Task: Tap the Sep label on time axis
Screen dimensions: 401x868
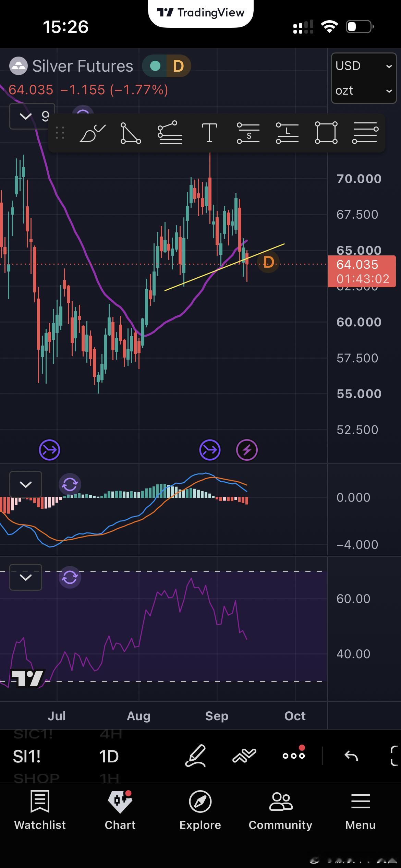Action: tap(217, 716)
